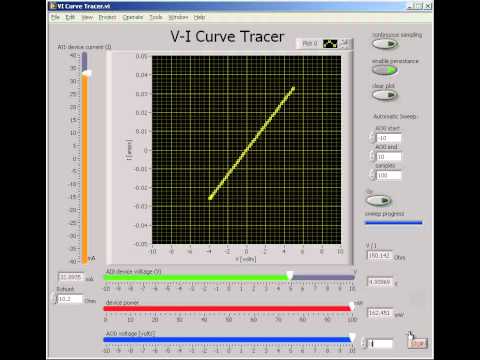Screen dimensions: 480x360
Task: Click the Stop button
Action: tap(417, 343)
